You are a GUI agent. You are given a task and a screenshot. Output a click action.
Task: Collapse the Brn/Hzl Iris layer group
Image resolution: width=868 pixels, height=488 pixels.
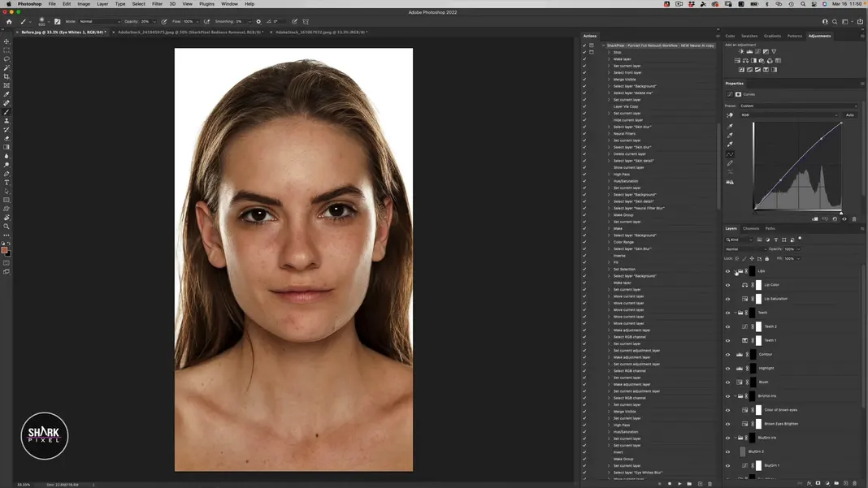point(736,396)
